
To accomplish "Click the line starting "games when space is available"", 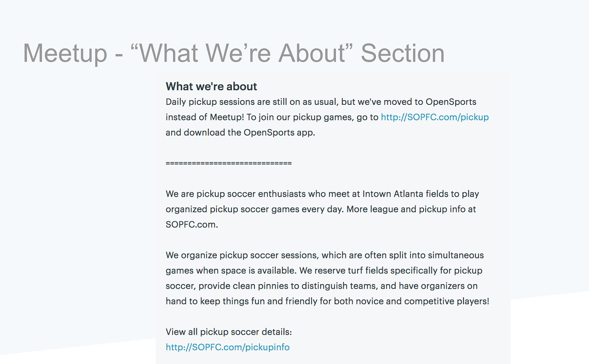I will (324, 271).
